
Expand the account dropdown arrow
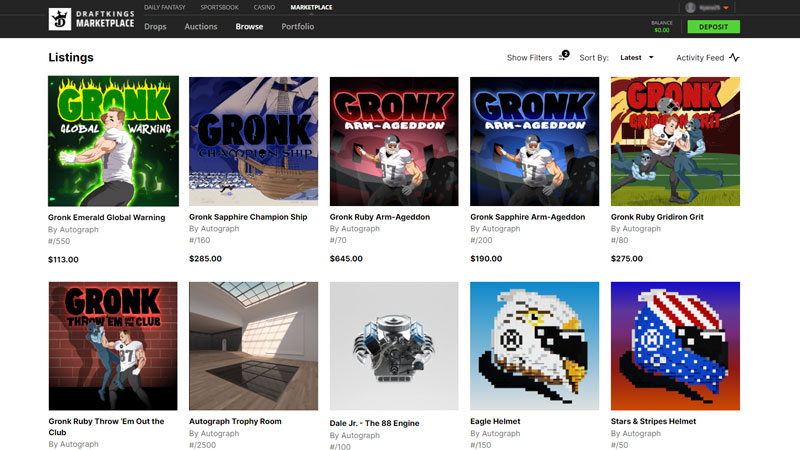726,8
